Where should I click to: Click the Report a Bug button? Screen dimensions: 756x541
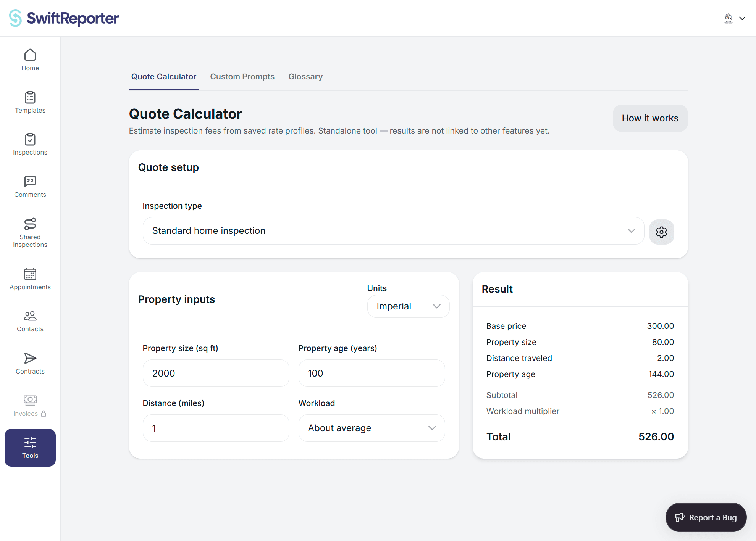pyautogui.click(x=706, y=517)
